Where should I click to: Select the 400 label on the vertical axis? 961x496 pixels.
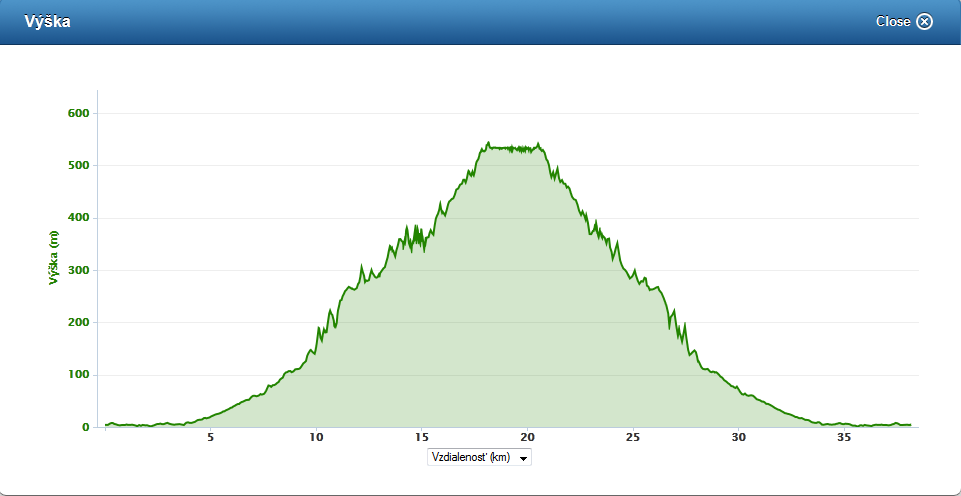[78, 218]
